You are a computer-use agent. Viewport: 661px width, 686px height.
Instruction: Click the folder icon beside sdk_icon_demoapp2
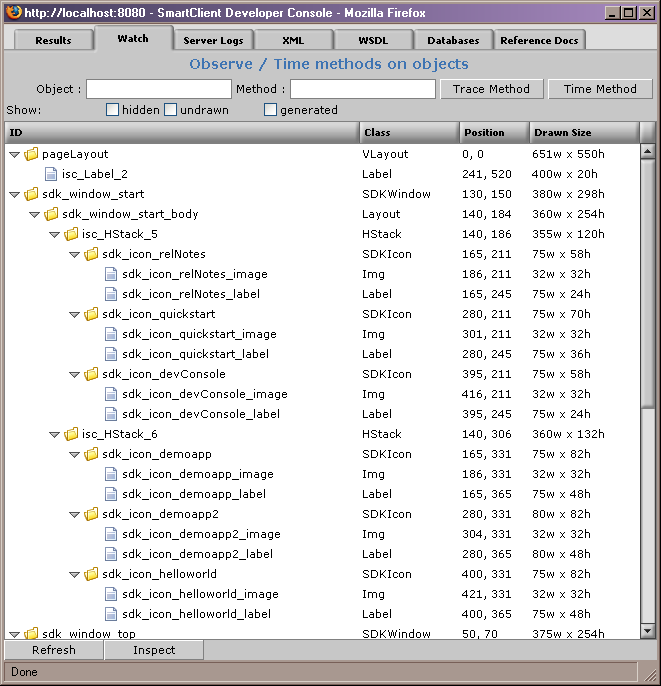[91, 514]
